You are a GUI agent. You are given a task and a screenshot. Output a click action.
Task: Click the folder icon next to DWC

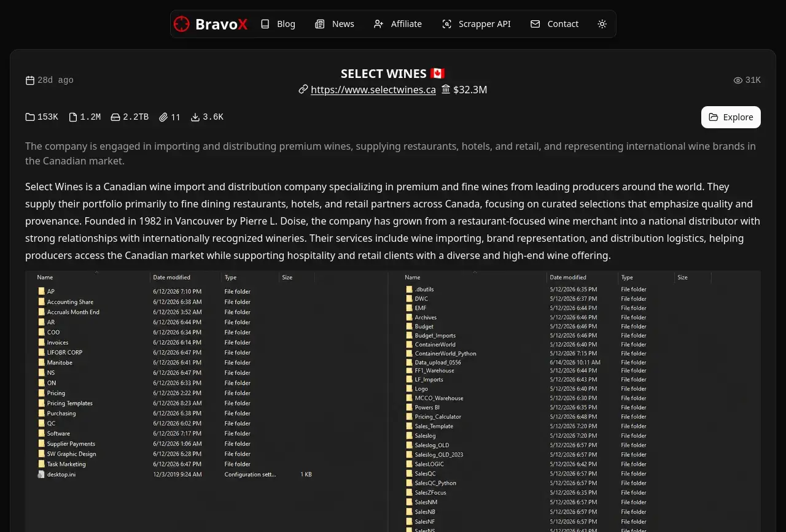click(409, 299)
